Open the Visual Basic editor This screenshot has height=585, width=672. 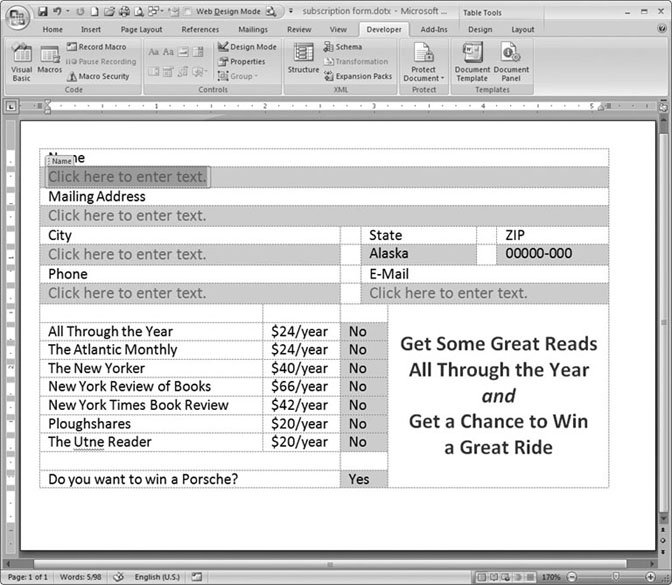tap(21, 63)
